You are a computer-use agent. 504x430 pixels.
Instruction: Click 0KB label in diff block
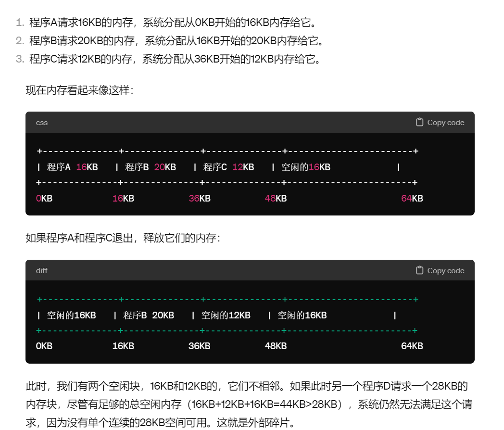44,346
